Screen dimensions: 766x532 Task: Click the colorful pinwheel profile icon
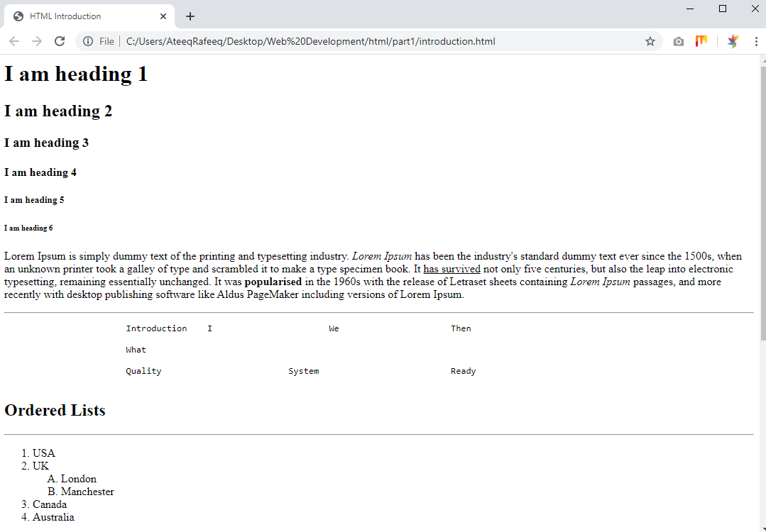[x=733, y=41]
